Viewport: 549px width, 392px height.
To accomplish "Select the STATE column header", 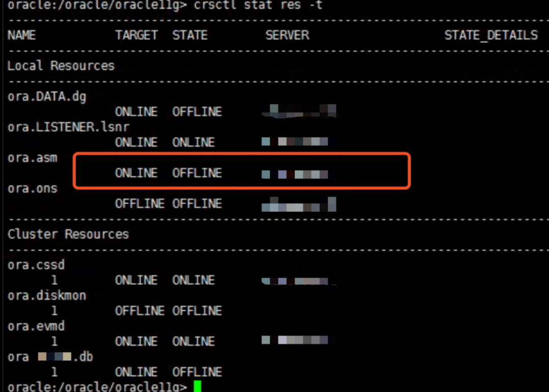I will [x=190, y=36].
